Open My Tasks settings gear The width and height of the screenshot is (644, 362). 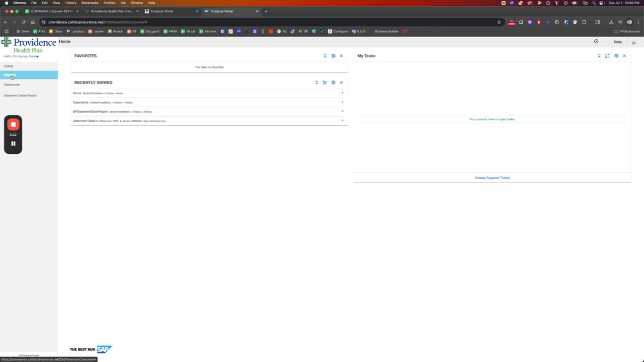(x=616, y=56)
